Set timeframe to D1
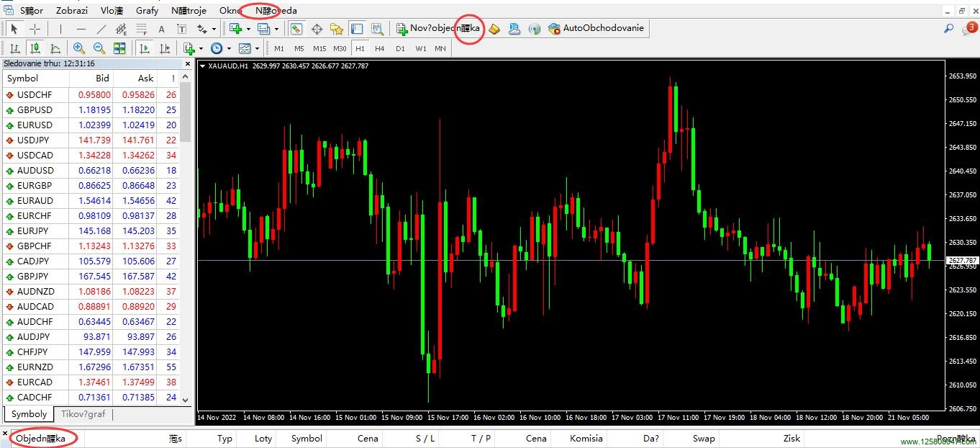This screenshot has height=448, width=980. 400,48
